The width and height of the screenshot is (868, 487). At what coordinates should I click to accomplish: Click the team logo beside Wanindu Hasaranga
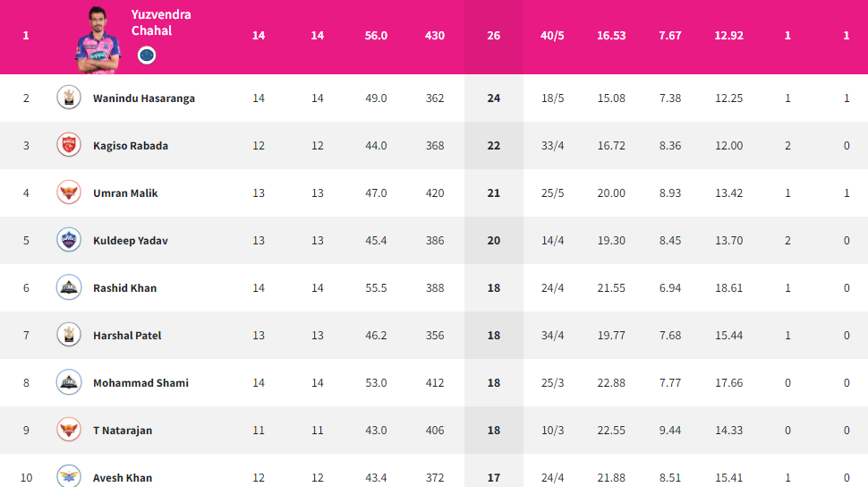click(69, 98)
